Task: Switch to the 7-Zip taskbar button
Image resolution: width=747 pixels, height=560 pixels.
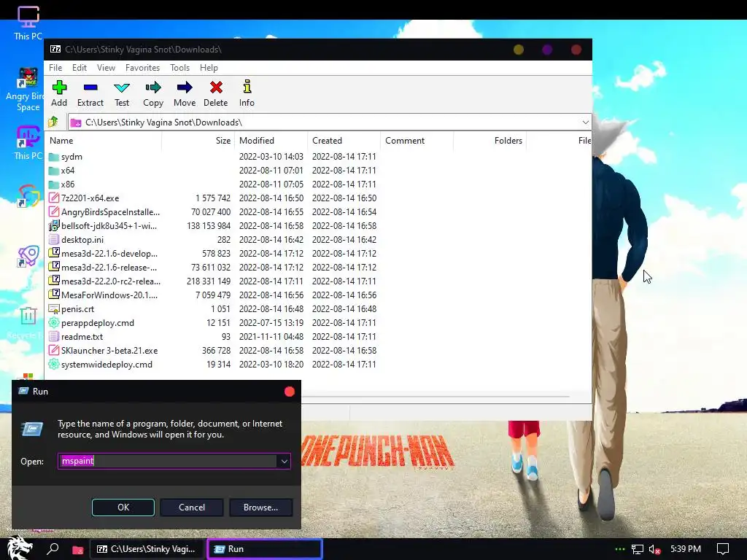Action: 147,549
